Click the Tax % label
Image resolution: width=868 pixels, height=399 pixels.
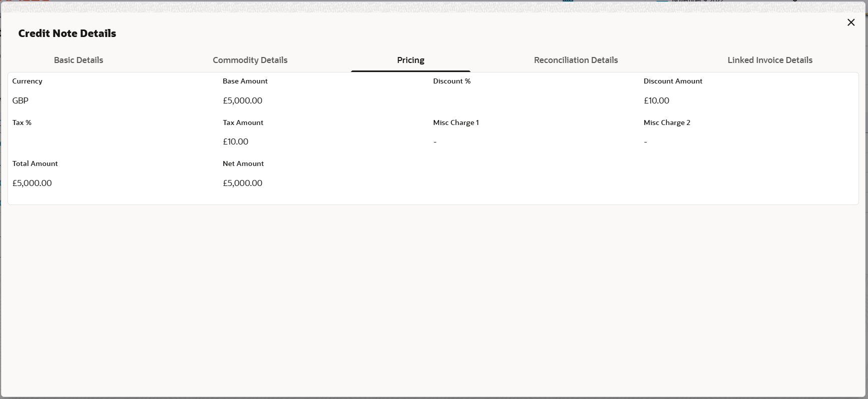tap(22, 122)
